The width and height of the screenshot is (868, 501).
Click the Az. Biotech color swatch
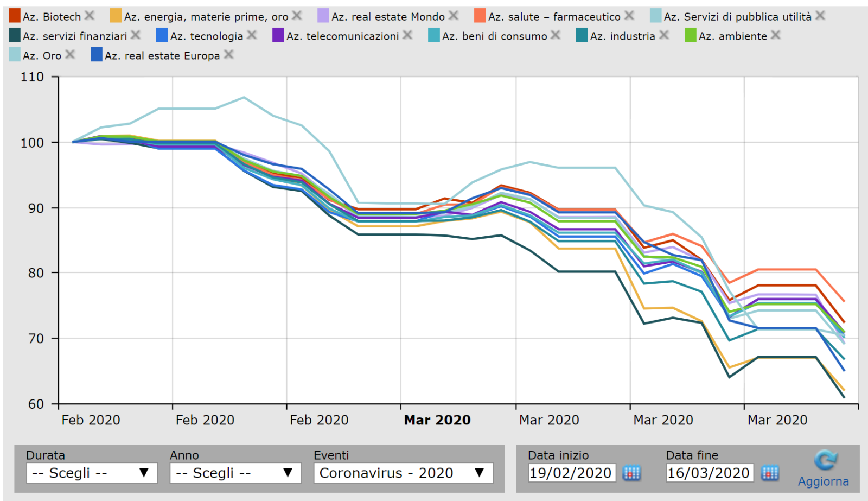(15, 16)
